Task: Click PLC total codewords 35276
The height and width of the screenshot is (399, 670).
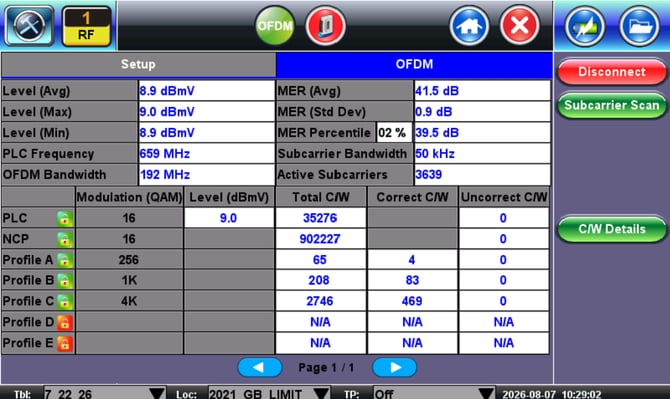Action: pos(320,218)
